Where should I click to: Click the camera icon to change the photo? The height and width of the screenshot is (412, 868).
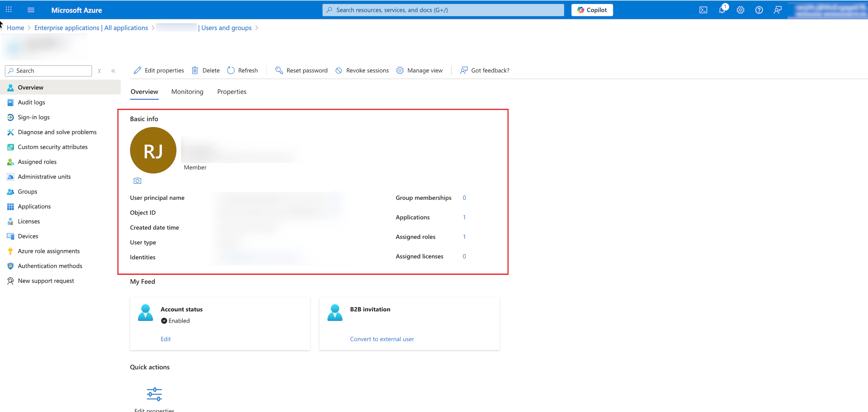coord(137,181)
